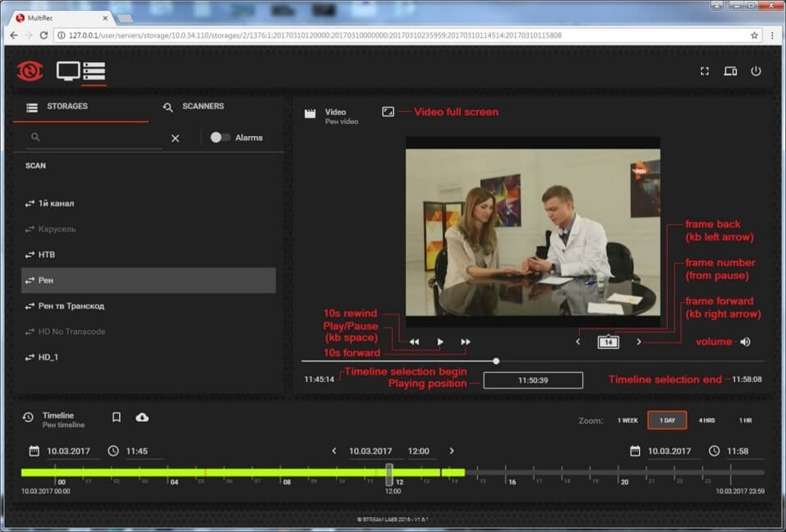Click the bookmark icon on timeline
Viewport: 786px width, 532px height.
(117, 417)
